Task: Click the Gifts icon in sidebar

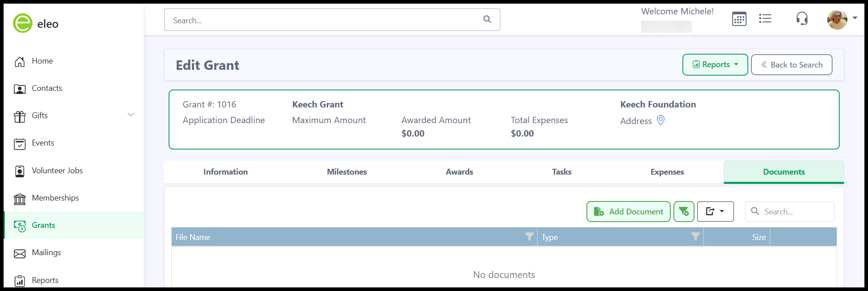Action: pos(20,116)
